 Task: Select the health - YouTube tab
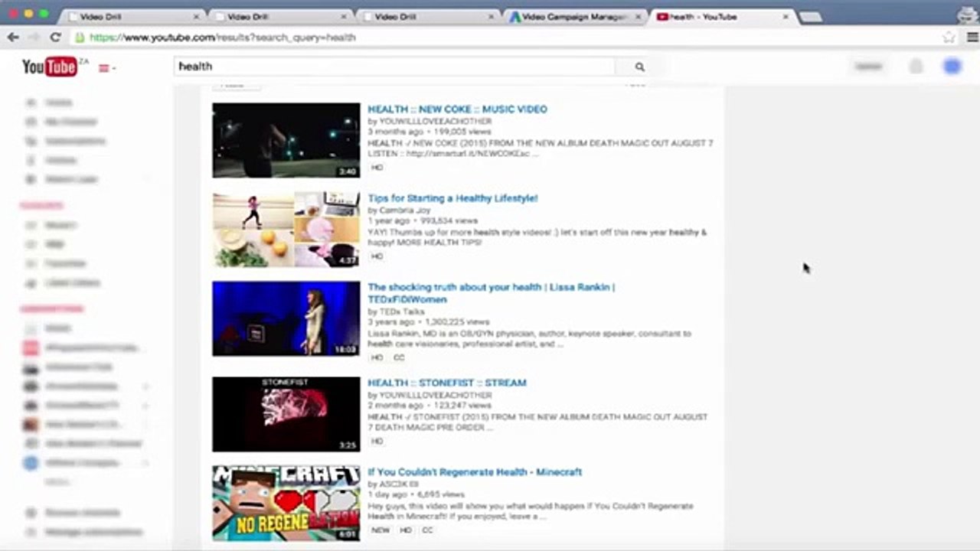click(x=722, y=17)
